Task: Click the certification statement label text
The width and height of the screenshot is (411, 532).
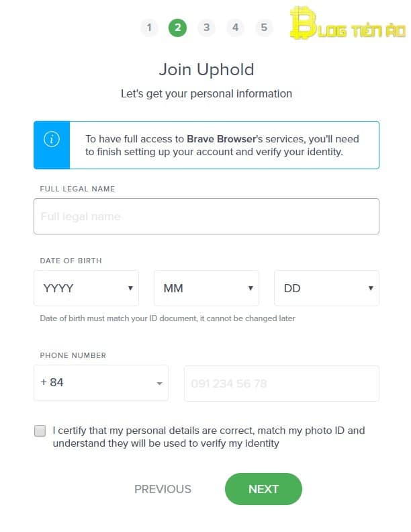Action: coord(208,437)
